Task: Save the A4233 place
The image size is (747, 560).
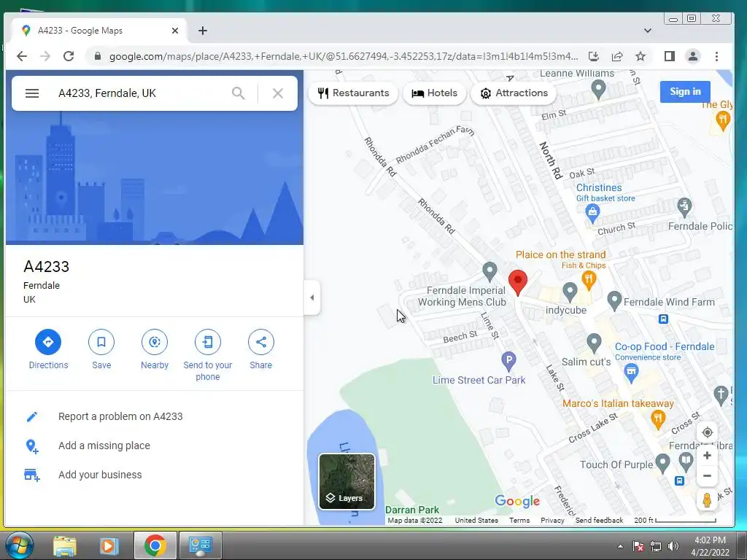Action: tap(101, 342)
